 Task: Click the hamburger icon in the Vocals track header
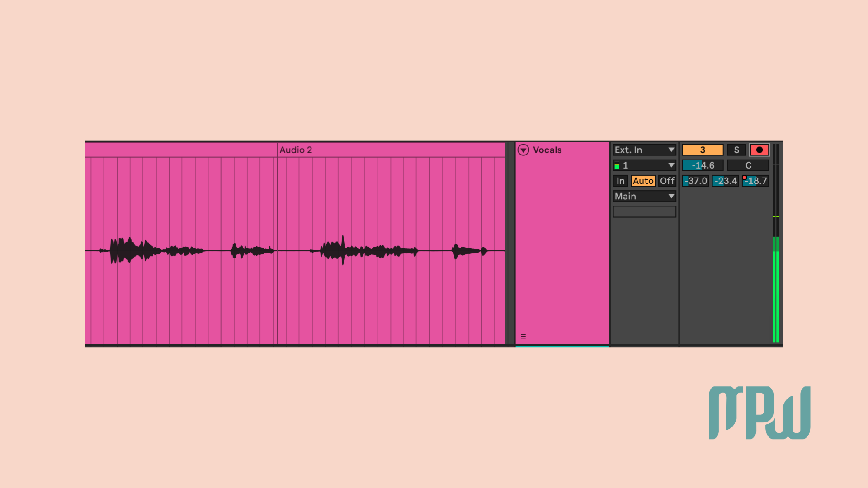point(523,336)
